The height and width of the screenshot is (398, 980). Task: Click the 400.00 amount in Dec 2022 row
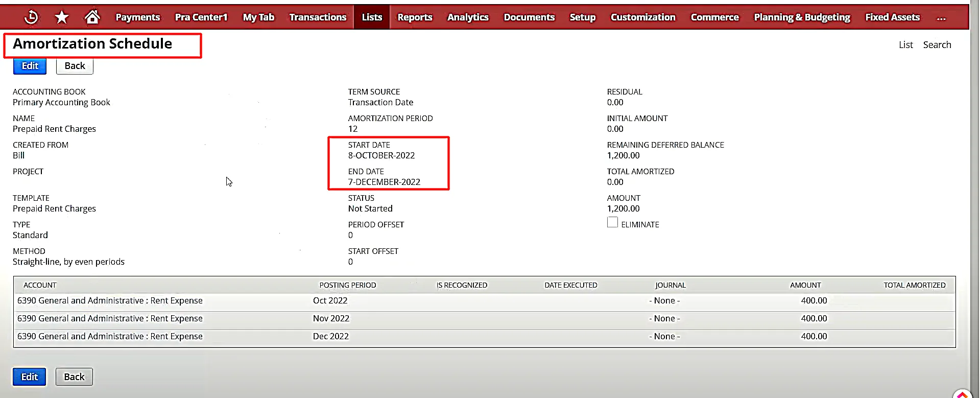pos(814,337)
